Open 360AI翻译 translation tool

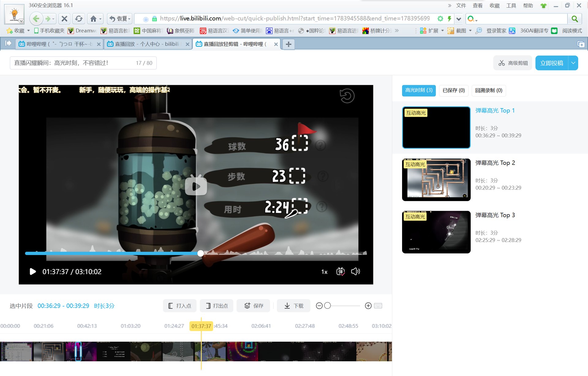(529, 31)
